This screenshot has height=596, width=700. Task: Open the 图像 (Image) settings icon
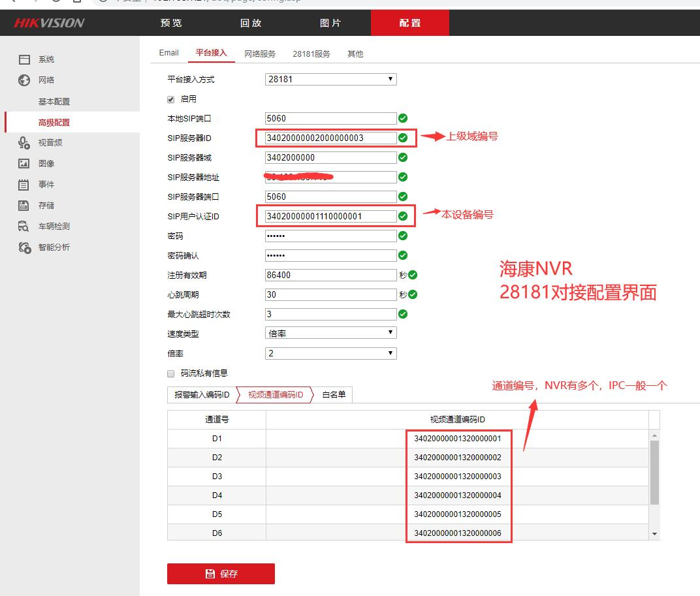click(x=24, y=163)
